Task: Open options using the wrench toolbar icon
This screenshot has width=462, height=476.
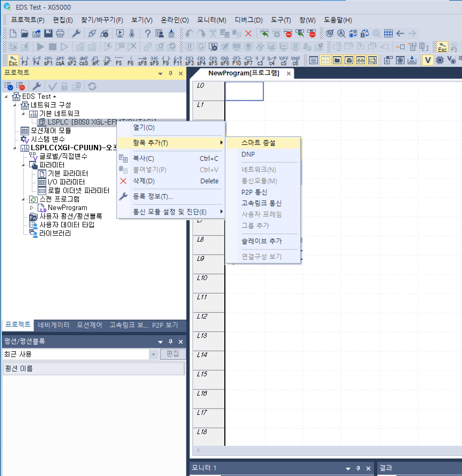Action: click(x=76, y=33)
